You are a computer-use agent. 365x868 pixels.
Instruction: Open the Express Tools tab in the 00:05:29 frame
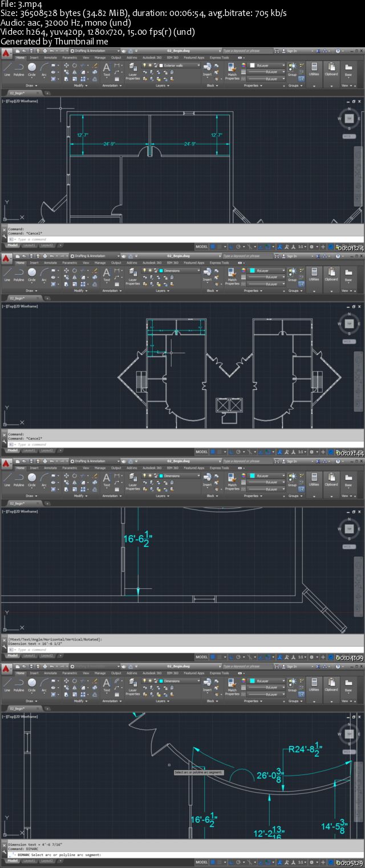220,673
